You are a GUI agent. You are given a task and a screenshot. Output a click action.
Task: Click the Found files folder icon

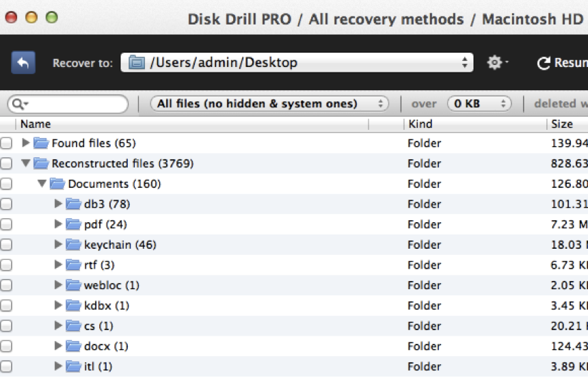[42, 144]
